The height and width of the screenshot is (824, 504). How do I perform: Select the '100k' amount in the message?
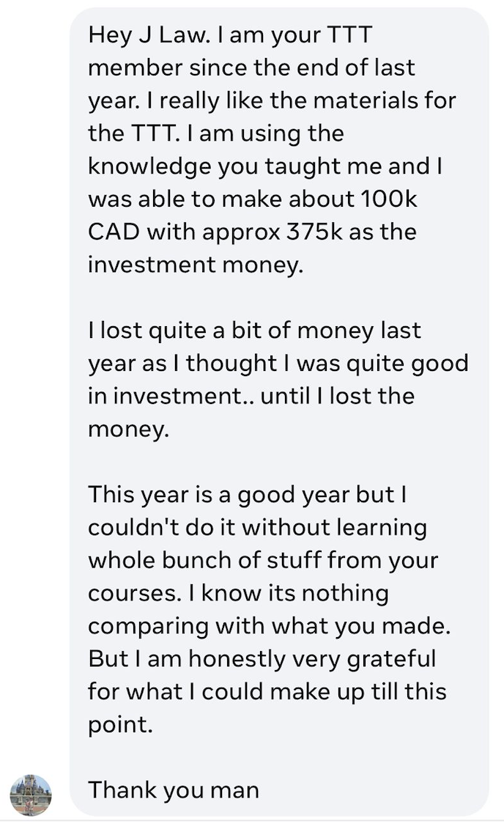pyautogui.click(x=388, y=199)
